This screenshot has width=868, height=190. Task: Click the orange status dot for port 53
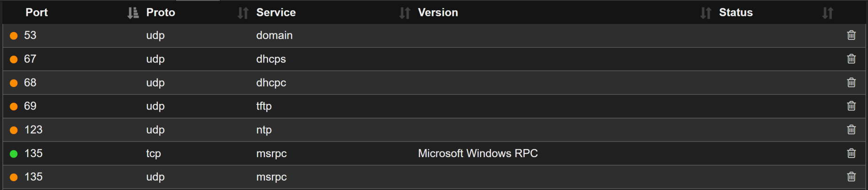[x=14, y=36]
